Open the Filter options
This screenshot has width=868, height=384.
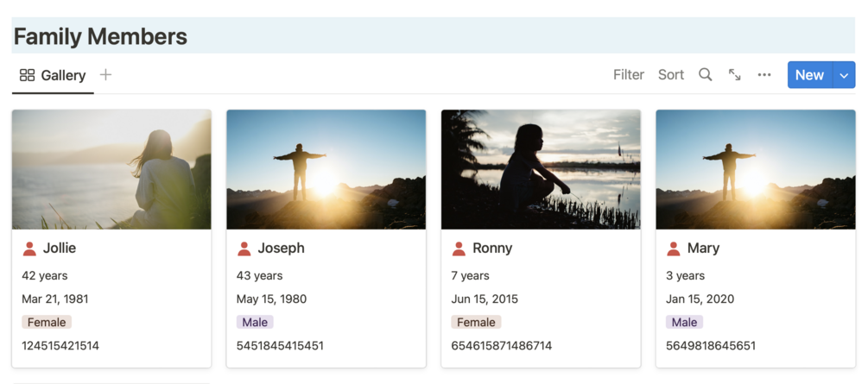629,75
